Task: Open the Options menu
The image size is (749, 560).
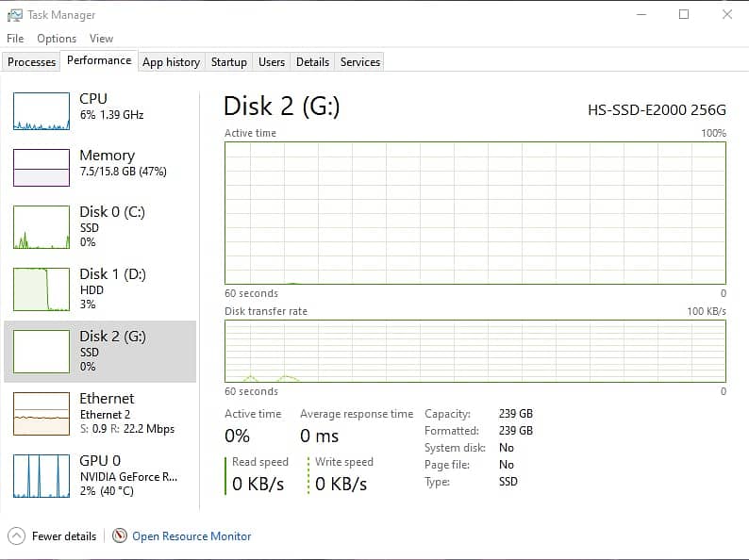Action: point(57,39)
